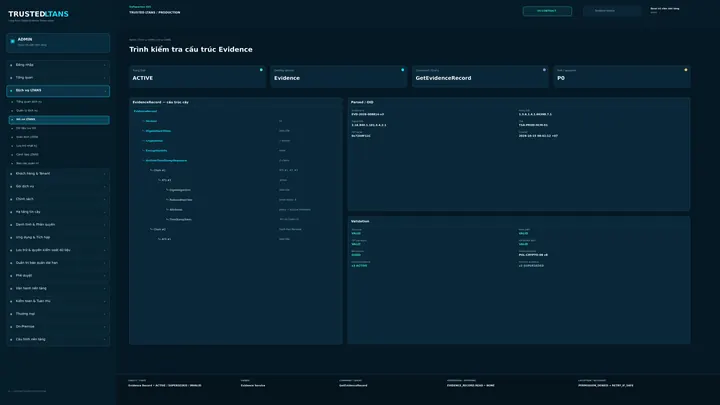This screenshot has width=720, height=405.
Task: Click the teal-outlined button in top header
Action: (547, 11)
